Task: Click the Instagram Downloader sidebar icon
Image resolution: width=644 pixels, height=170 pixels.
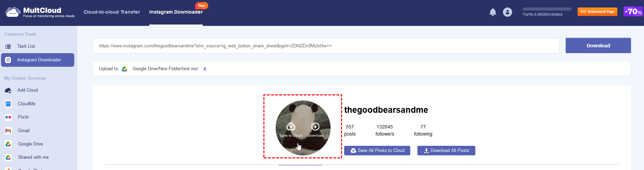Action: 8,60
